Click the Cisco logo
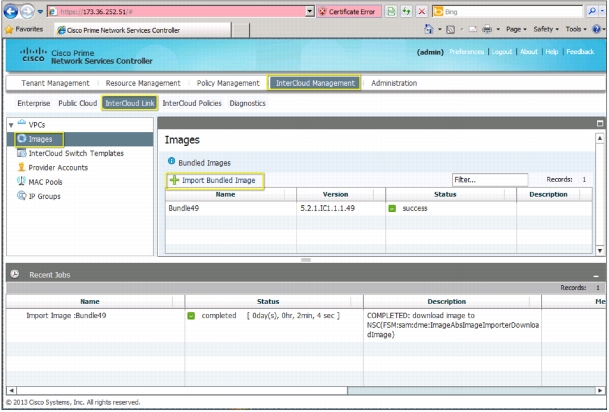The height and width of the screenshot is (412, 609). tap(33, 54)
